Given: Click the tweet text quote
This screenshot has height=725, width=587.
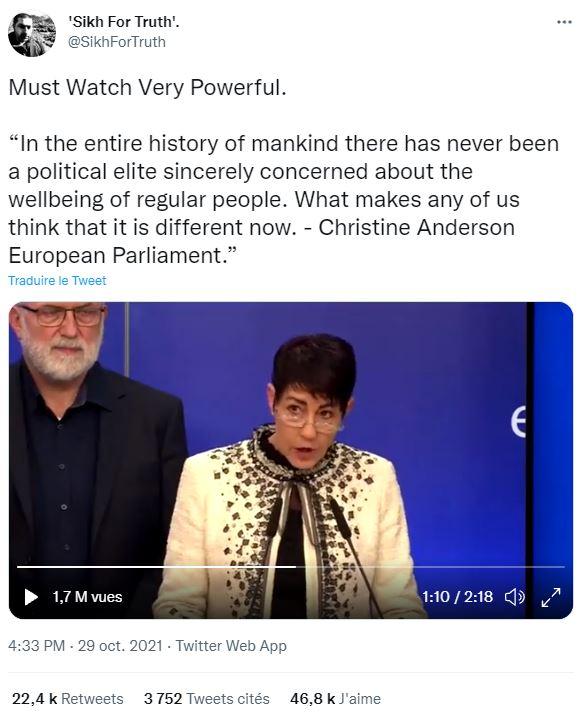Looking at the screenshot, I should (x=283, y=199).
